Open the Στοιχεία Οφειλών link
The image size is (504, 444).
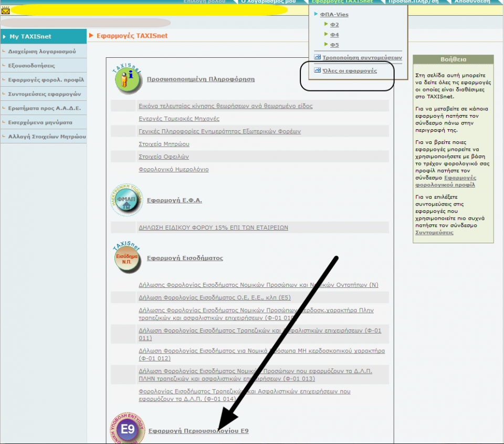tap(164, 157)
